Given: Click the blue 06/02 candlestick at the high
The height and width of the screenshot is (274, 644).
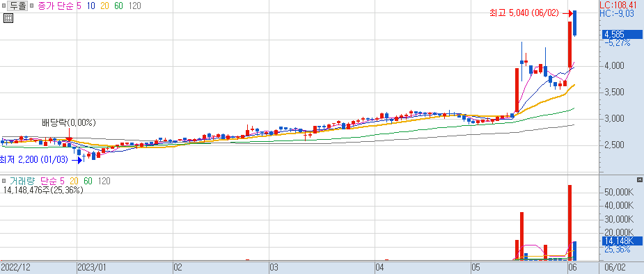Looking at the screenshot, I should 575,24.
